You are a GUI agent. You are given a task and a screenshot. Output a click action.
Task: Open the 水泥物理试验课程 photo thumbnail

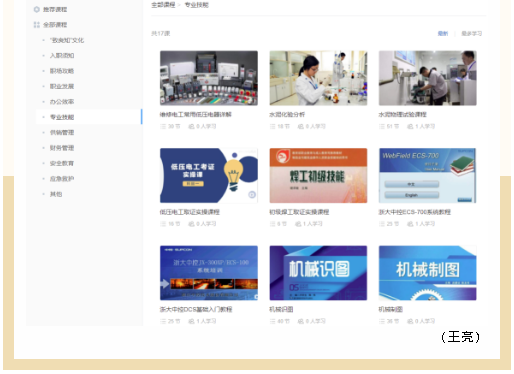click(x=428, y=78)
